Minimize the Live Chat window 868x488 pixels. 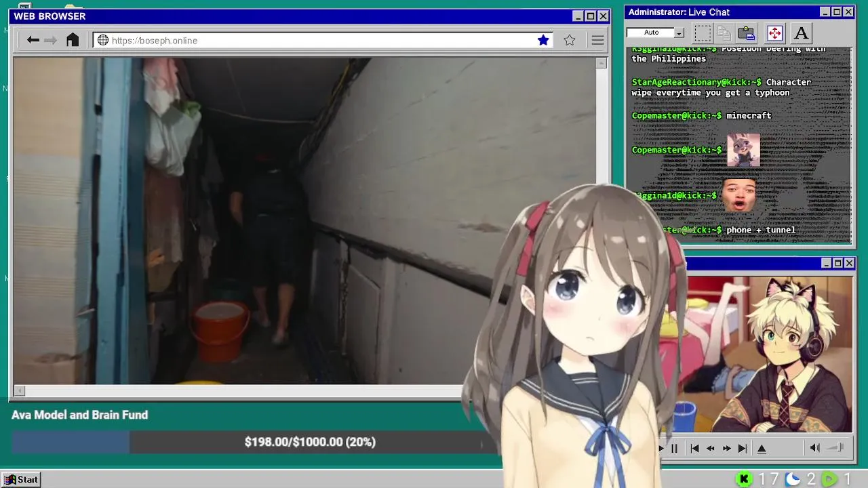click(x=825, y=12)
